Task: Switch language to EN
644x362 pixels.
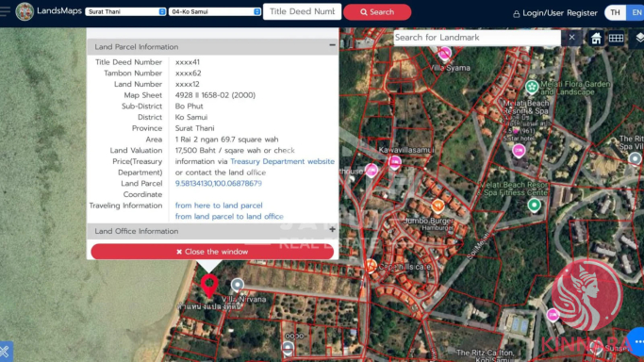Action: [636, 12]
